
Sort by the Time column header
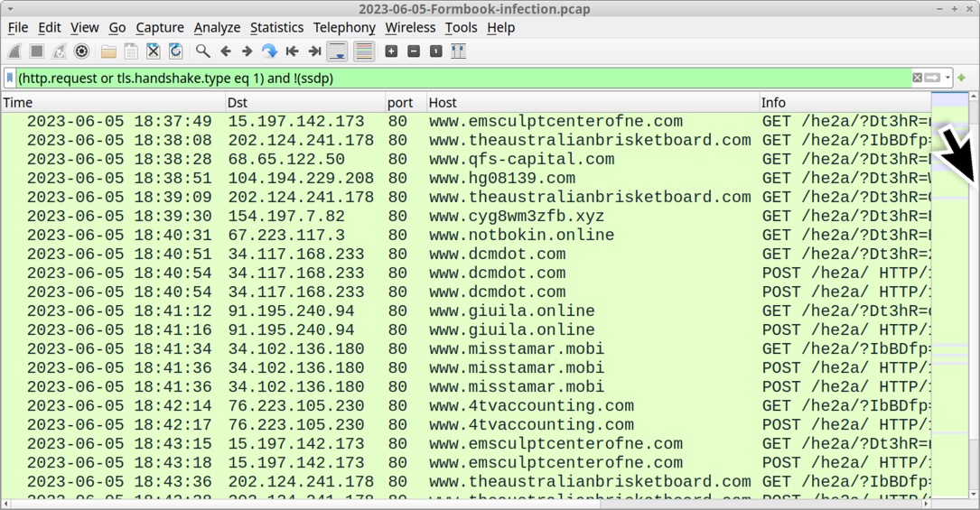tap(113, 102)
